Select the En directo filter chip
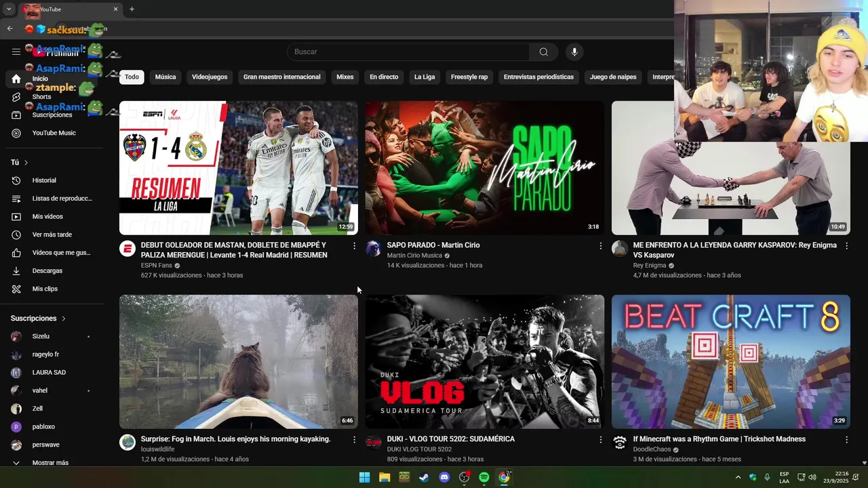 click(x=384, y=77)
